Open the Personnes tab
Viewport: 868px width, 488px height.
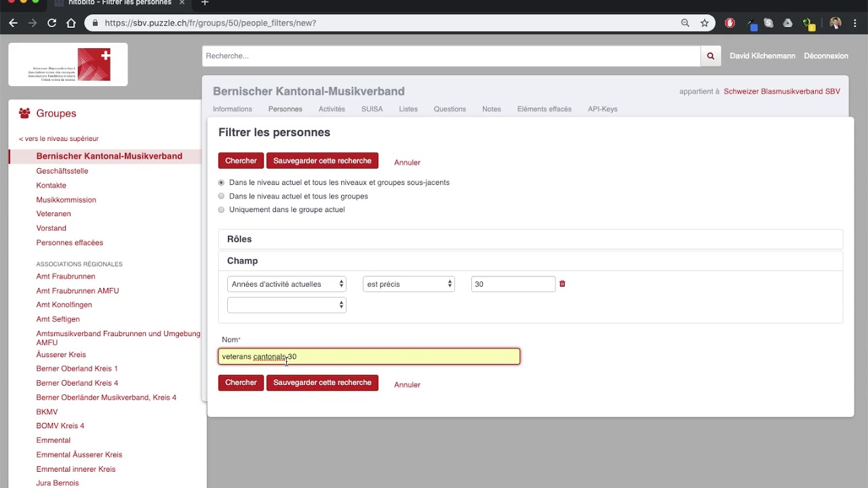285,109
